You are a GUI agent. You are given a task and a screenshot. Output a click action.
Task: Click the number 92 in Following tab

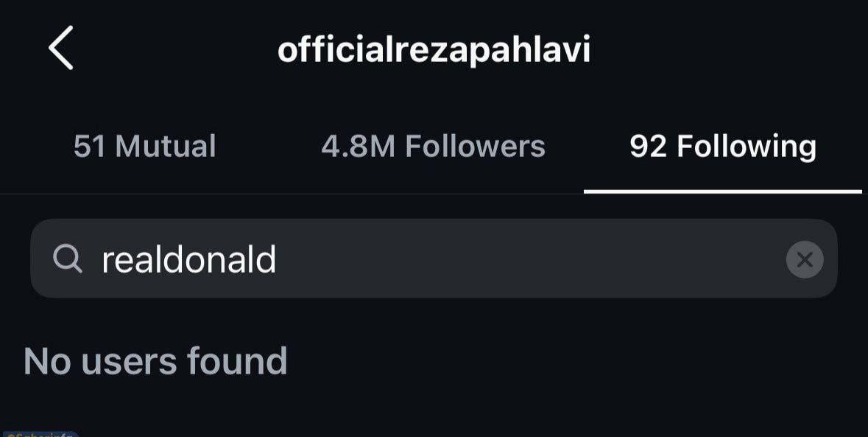pos(648,147)
